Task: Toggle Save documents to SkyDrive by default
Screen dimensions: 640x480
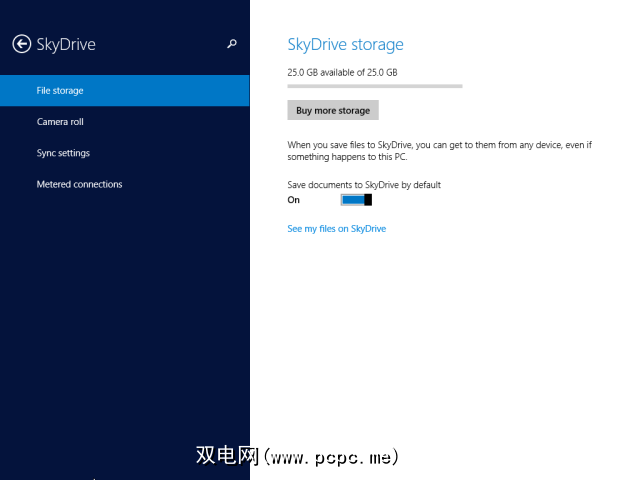Action: (x=356, y=200)
